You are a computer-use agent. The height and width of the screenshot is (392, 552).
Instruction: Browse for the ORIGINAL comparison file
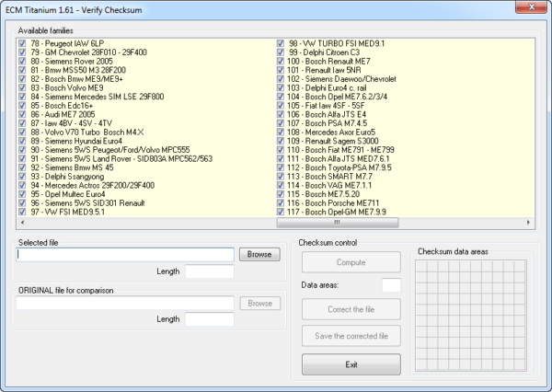click(x=260, y=304)
